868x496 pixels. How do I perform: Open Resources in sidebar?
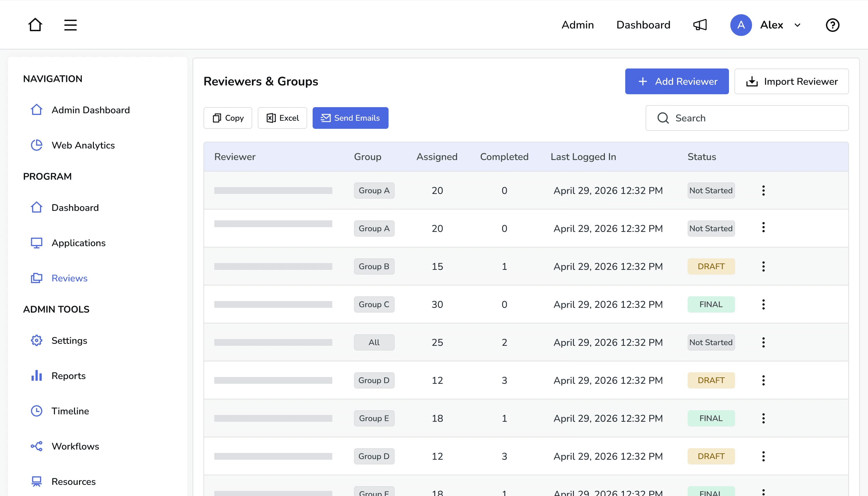(74, 481)
